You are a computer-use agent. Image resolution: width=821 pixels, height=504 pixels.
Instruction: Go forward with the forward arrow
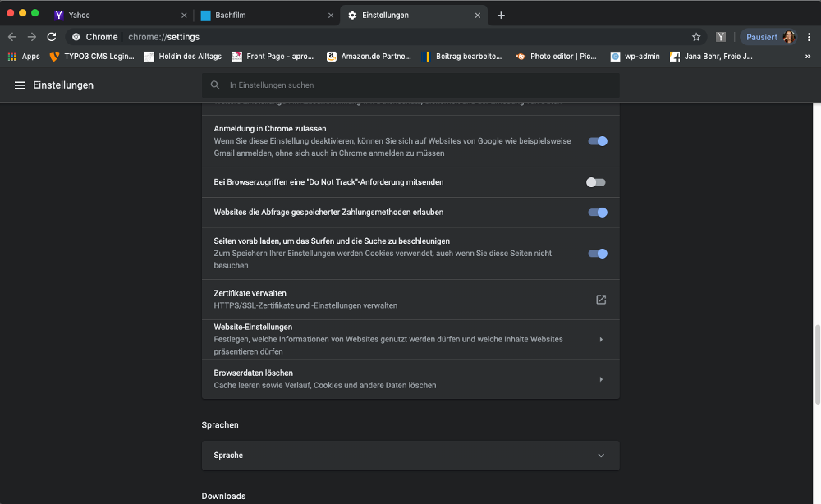(32, 37)
